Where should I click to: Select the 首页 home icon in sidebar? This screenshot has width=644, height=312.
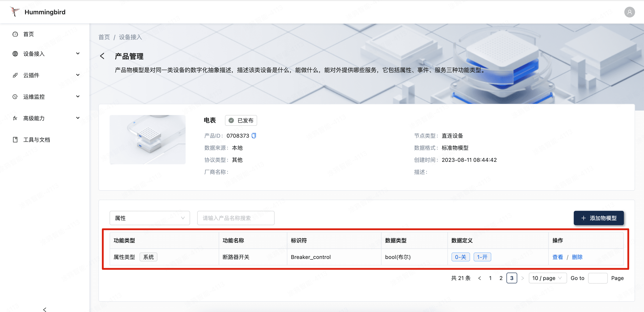15,34
